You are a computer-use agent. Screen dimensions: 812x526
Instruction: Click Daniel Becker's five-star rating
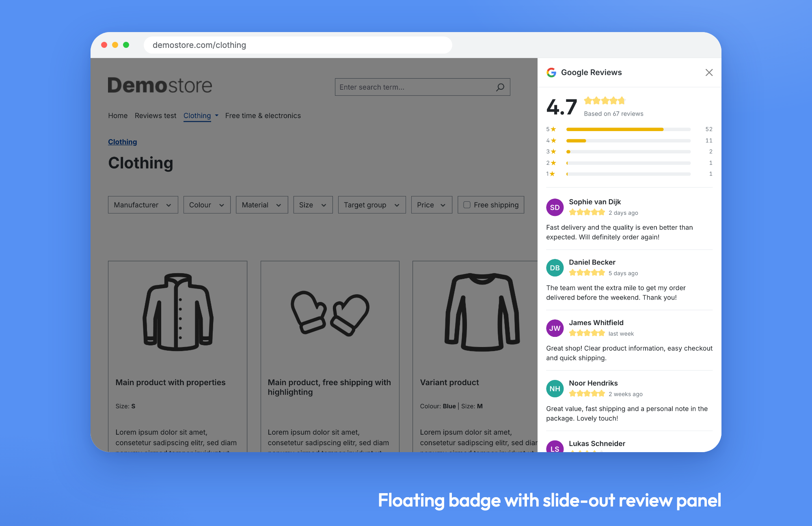click(x=587, y=273)
